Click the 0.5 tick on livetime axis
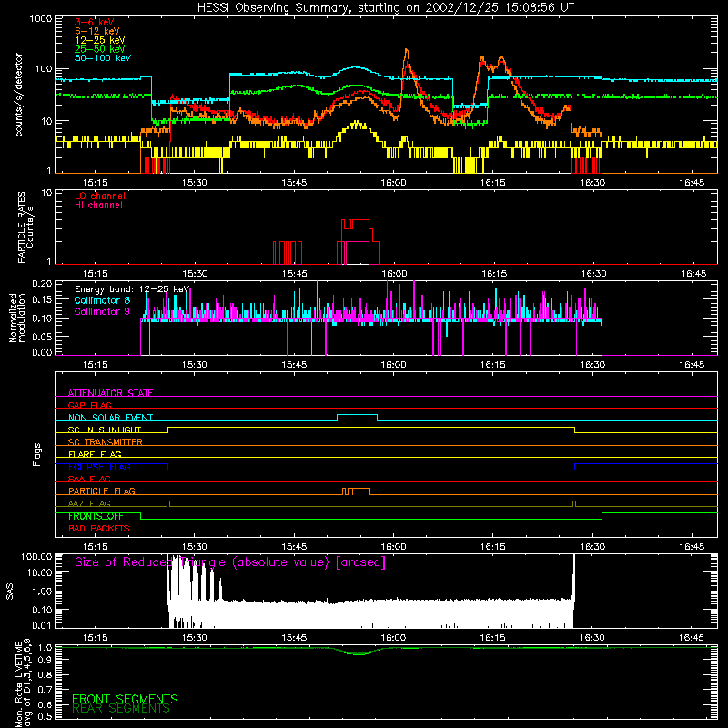The width and height of the screenshot is (728, 728). tap(45, 716)
